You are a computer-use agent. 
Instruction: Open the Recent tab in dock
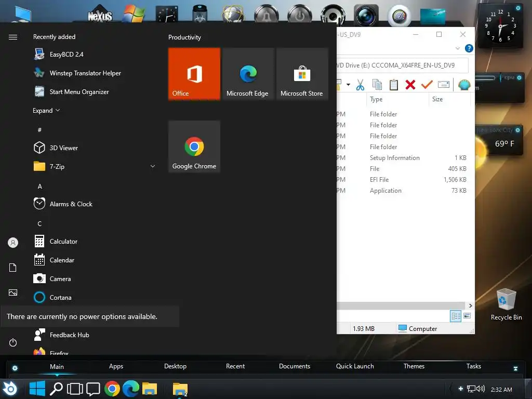tap(235, 366)
